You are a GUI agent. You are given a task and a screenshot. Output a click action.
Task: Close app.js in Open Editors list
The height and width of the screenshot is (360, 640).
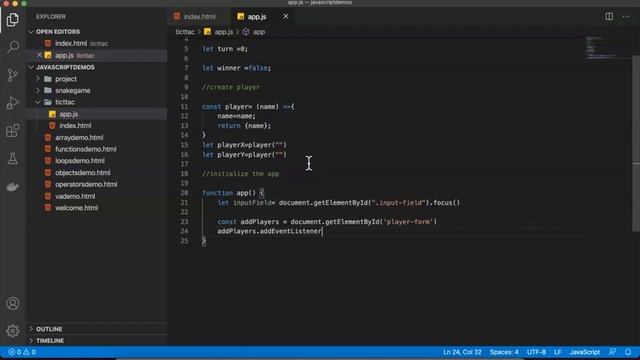[39, 55]
